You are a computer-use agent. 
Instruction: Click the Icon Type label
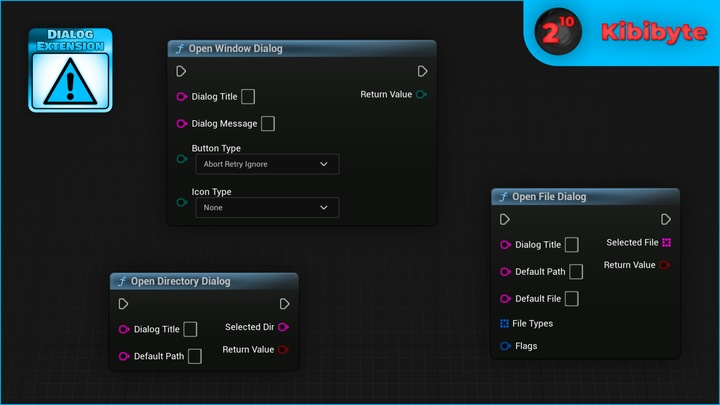pos(212,192)
